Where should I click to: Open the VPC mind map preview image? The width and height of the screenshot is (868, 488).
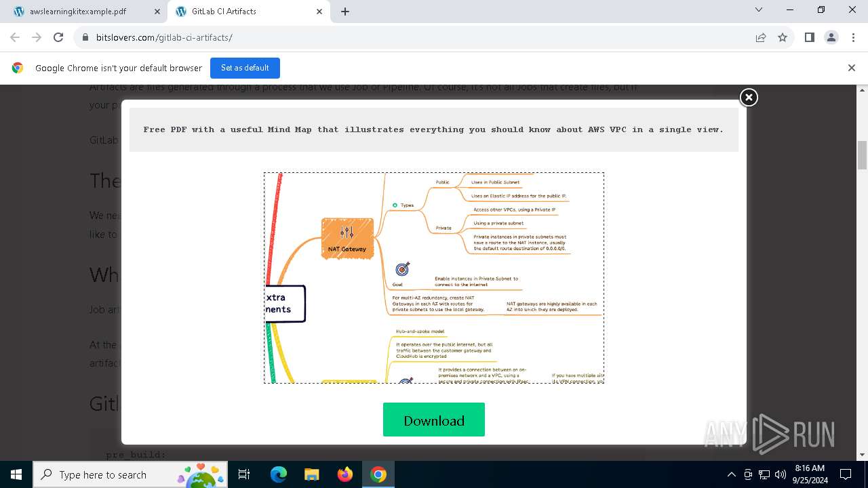click(x=434, y=278)
